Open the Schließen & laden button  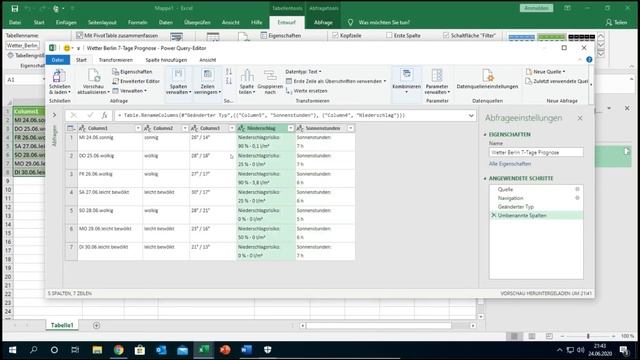coord(60,82)
